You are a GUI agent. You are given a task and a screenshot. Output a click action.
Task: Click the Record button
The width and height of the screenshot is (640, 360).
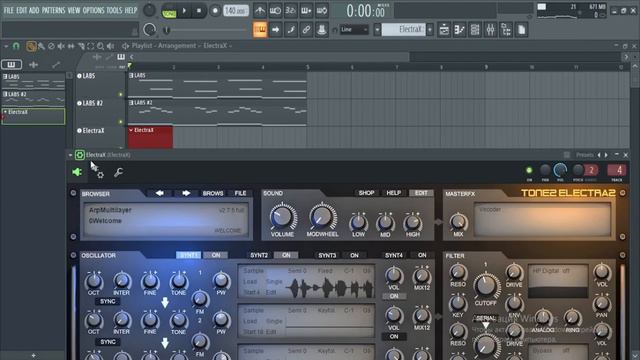215,11
